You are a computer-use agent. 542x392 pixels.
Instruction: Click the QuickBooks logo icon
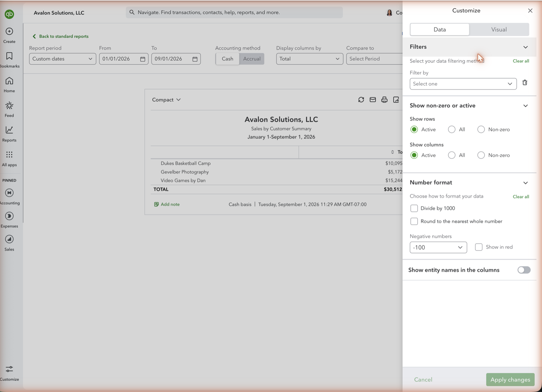tap(9, 14)
